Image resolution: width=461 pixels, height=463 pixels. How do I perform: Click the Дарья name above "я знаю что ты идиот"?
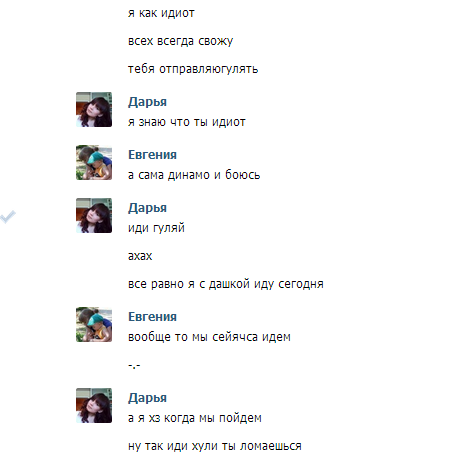(x=147, y=102)
